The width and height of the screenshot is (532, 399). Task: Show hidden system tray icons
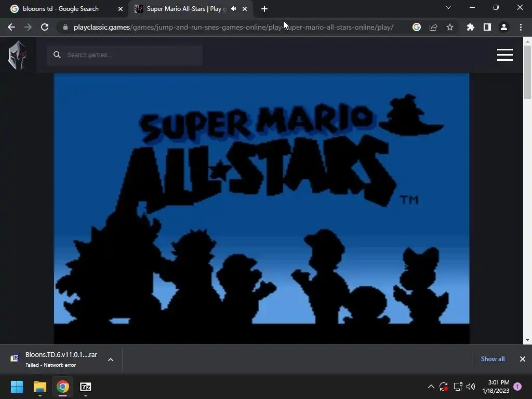click(431, 387)
